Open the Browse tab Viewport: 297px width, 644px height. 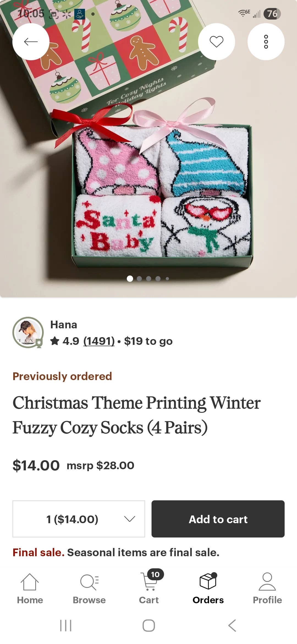pyautogui.click(x=89, y=588)
